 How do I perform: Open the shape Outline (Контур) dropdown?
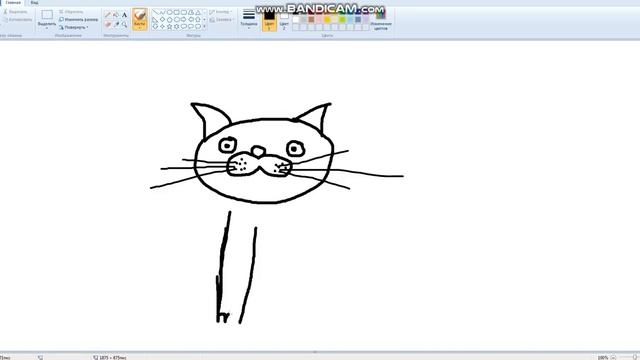220,12
